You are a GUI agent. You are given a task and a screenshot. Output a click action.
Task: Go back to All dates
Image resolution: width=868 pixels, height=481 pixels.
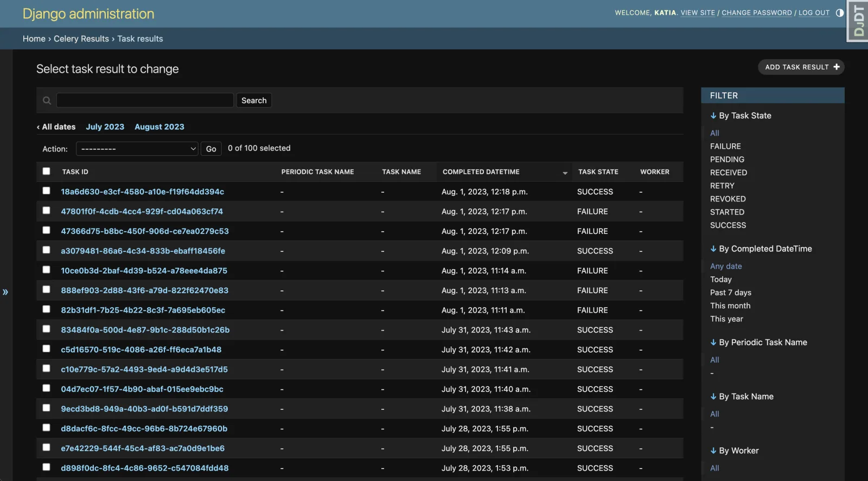click(x=56, y=126)
